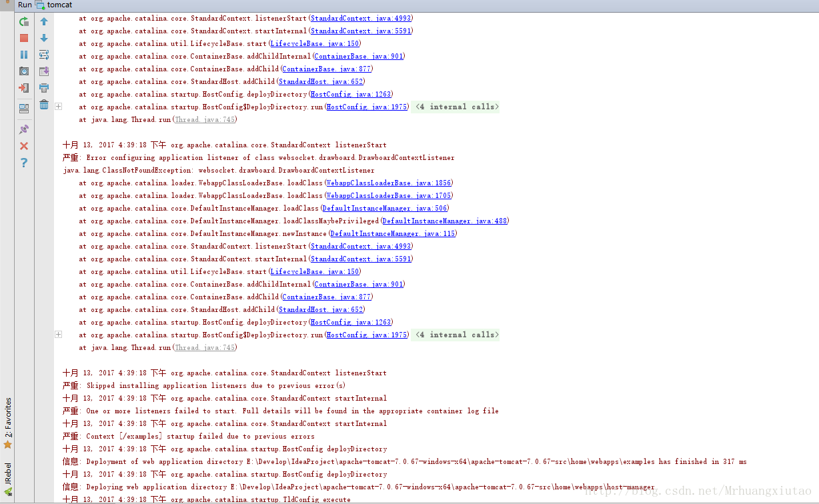Restore the Run window layout
This screenshot has height=504, width=819.
click(24, 108)
